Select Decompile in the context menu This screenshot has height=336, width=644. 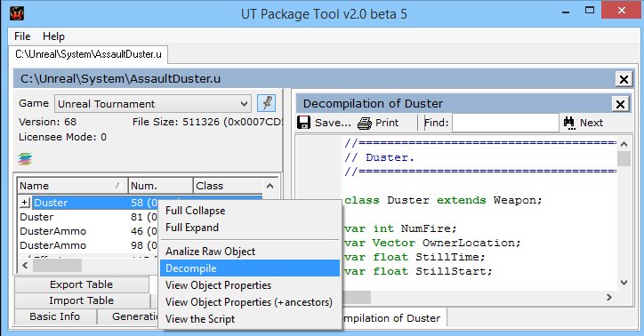pos(250,268)
